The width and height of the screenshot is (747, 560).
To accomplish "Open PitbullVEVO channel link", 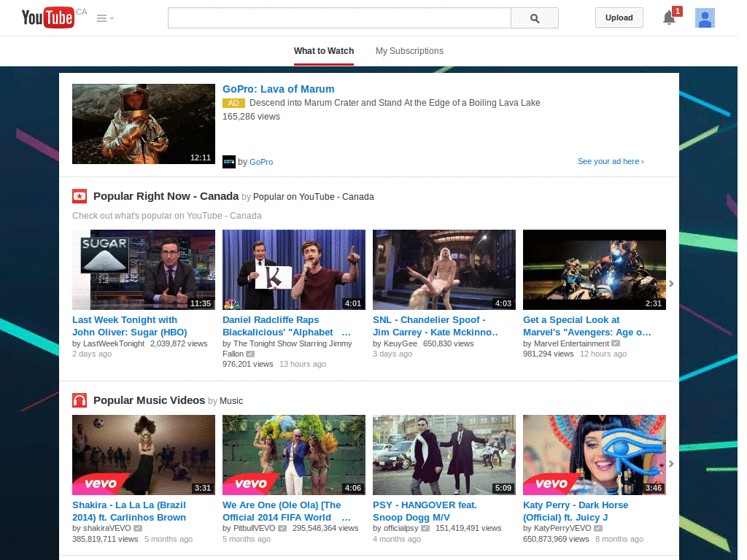I will [x=255, y=528].
